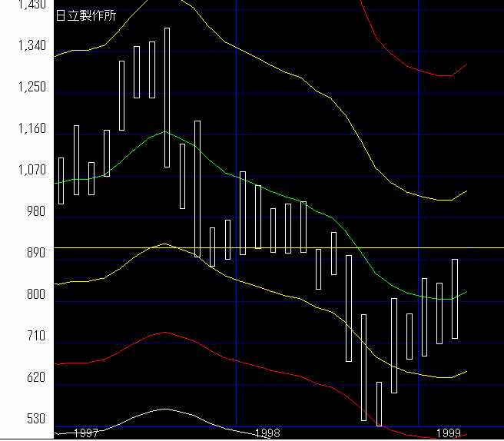Click the 890 price axis label

(x=35, y=254)
